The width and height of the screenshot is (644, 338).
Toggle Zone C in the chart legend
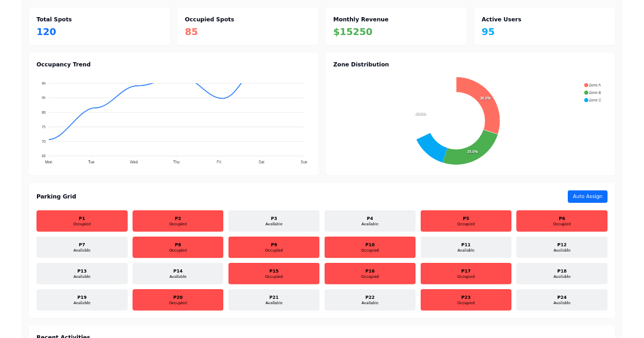(593, 100)
